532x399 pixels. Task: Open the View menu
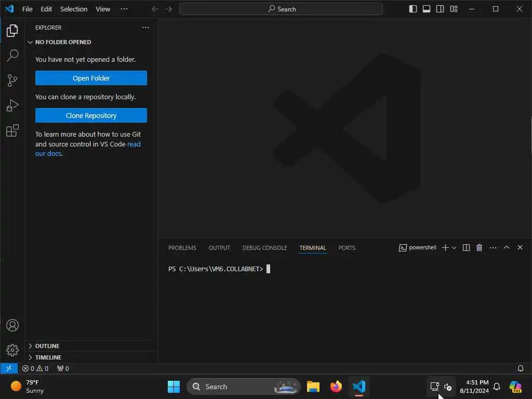coord(102,9)
